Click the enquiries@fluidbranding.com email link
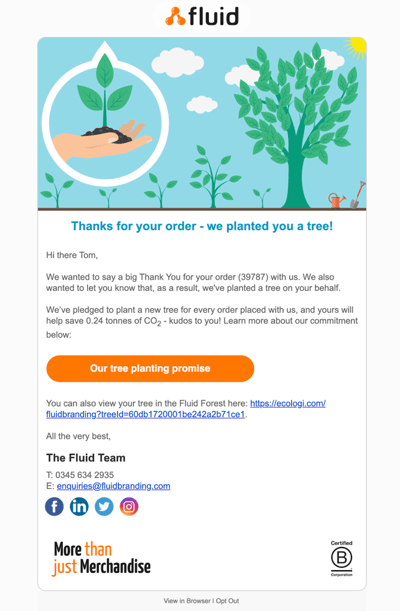400x611 pixels. click(113, 486)
